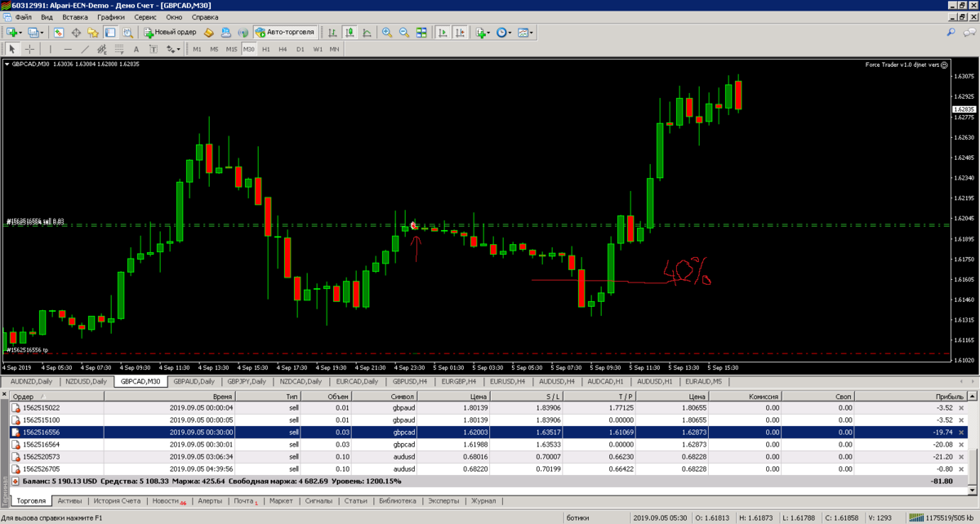
Task: Toggle the Авто-торговля button
Action: tap(285, 33)
